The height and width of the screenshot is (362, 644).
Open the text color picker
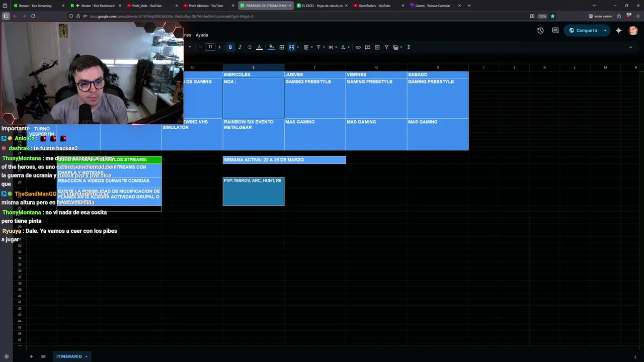click(x=260, y=47)
